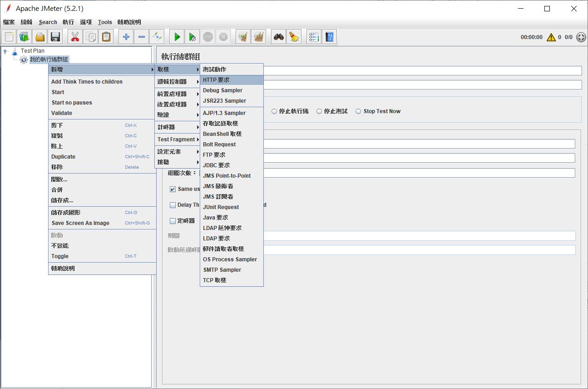This screenshot has height=389, width=588.
Task: Enable the 定時器 checkbox
Action: [x=173, y=221]
